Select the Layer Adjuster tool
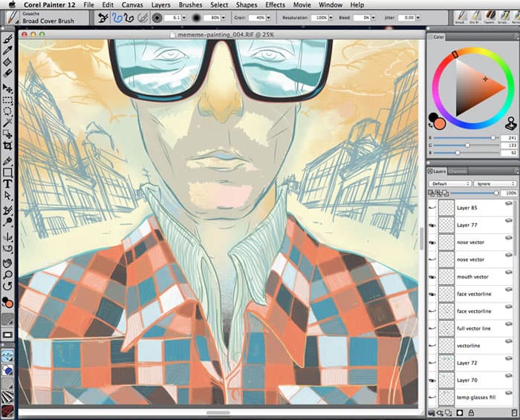Viewport: 520px width, 420px height. click(7, 88)
